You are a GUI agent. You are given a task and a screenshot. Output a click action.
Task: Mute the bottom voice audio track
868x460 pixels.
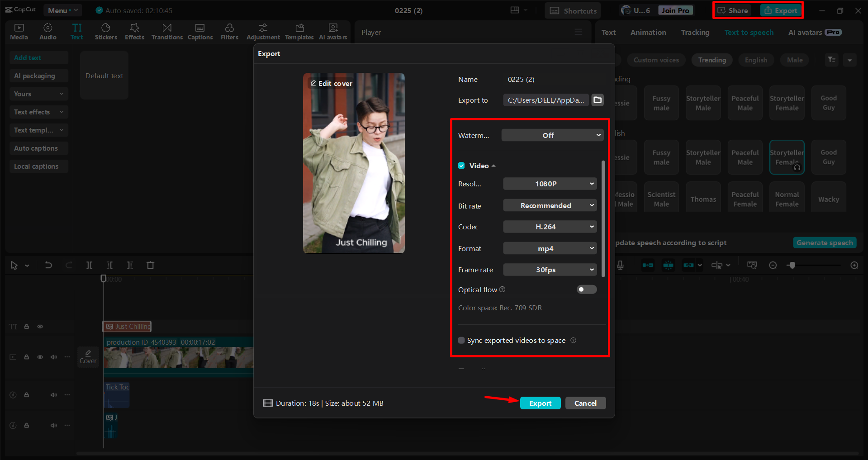(x=54, y=425)
